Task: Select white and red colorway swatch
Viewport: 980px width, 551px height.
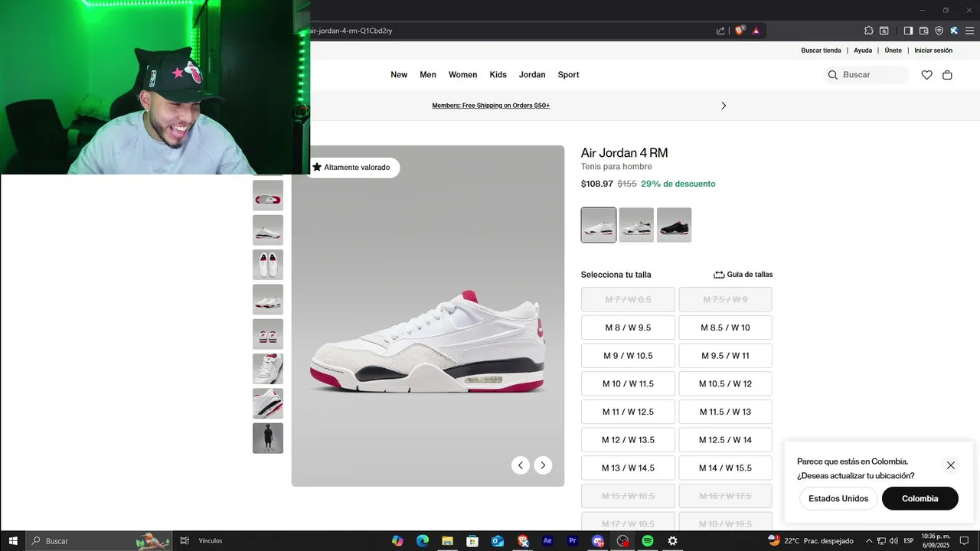Action: (599, 225)
